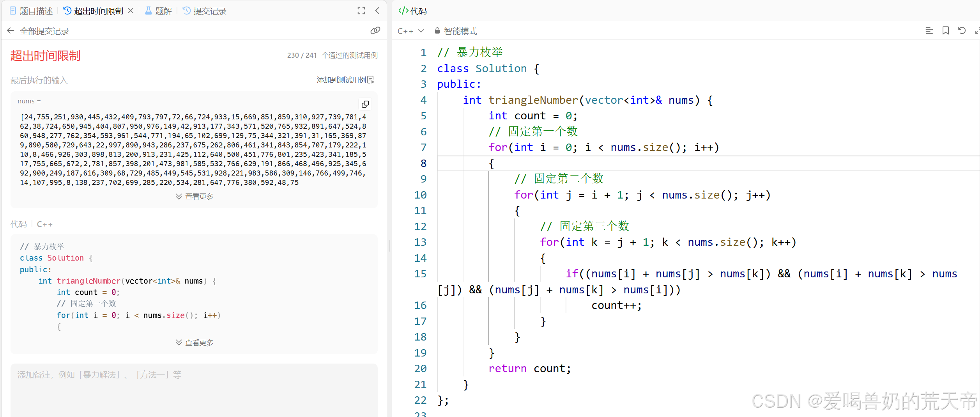Click the back arrow icon
Screen dimensions: 980x417
[x=11, y=30]
